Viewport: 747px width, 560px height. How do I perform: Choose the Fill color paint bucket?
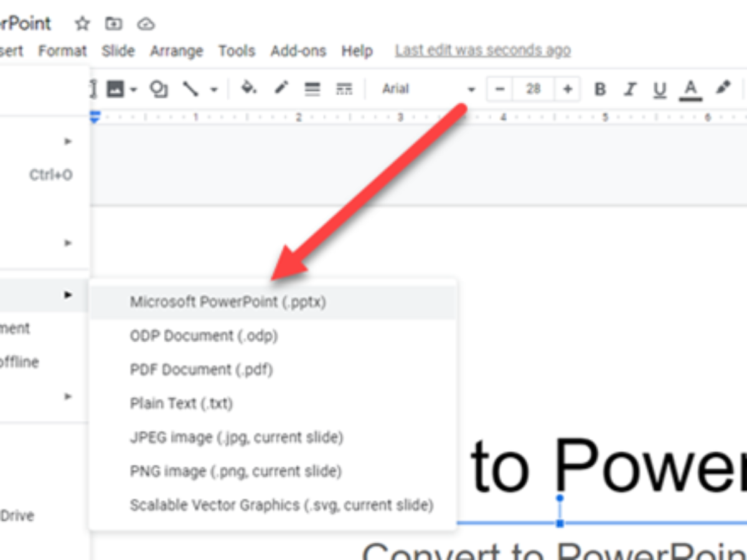click(x=249, y=88)
